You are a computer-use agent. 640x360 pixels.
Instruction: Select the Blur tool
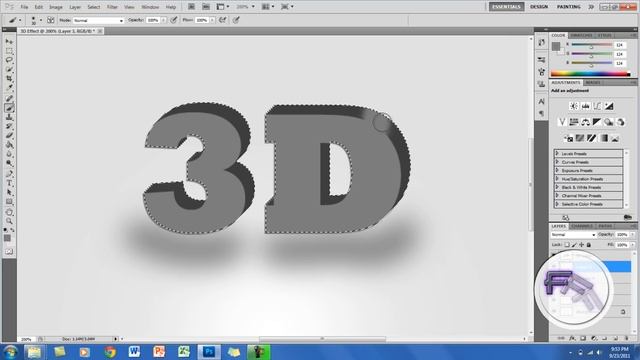[x=9, y=154]
